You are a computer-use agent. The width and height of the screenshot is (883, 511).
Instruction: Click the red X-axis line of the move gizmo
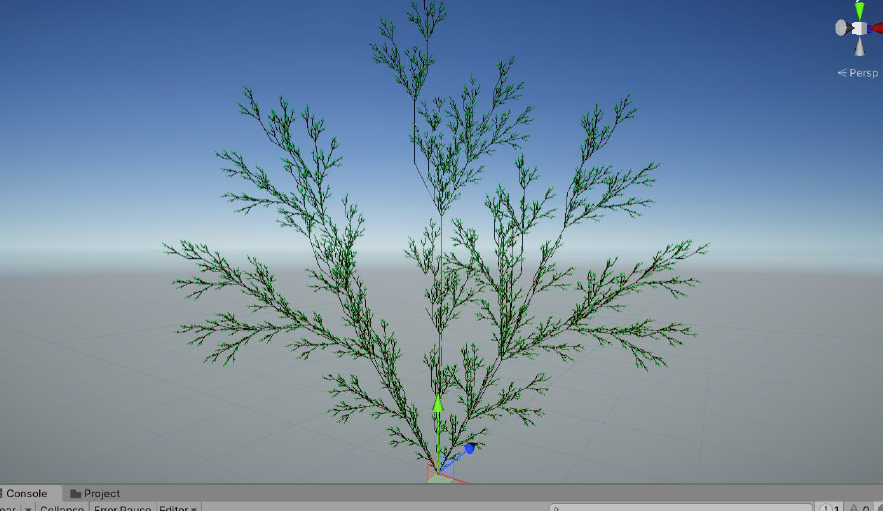coord(456,479)
